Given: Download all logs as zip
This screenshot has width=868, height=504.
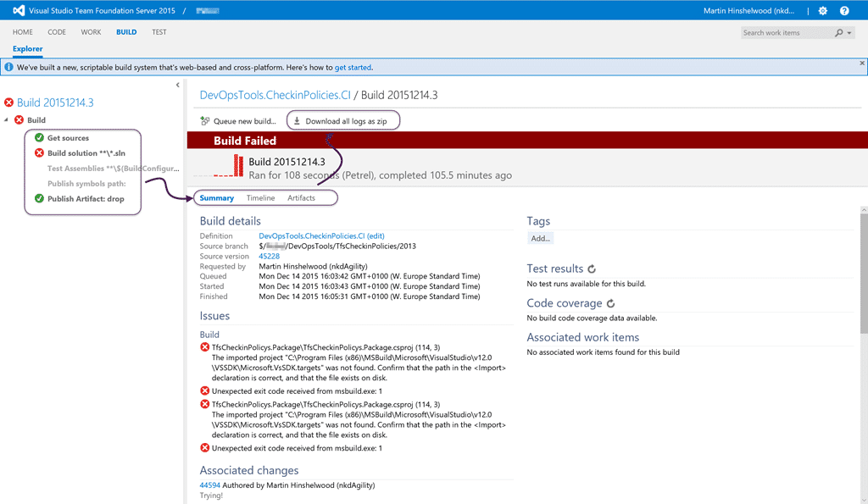Looking at the screenshot, I should click(341, 121).
